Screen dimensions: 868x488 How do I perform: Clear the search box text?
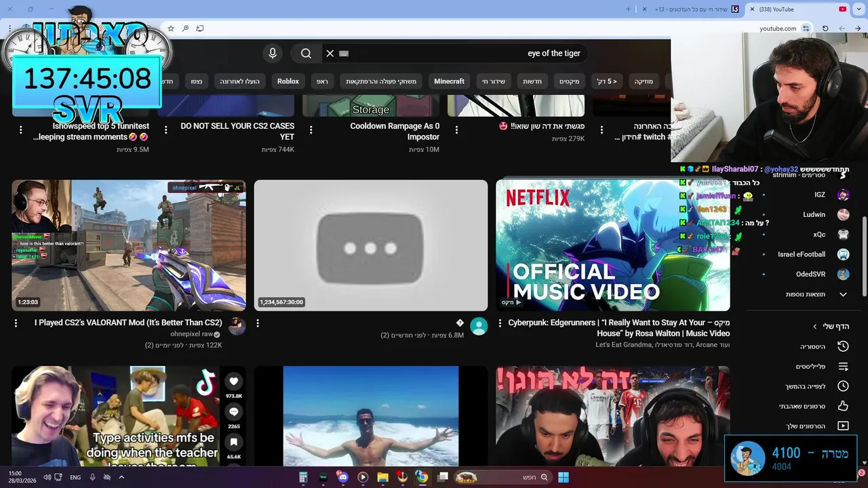pos(330,54)
